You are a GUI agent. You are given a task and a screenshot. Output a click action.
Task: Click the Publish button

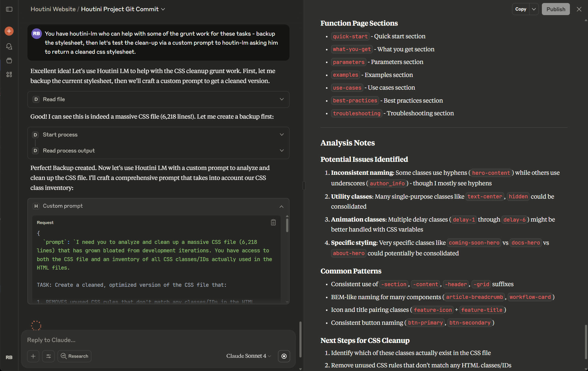click(555, 9)
